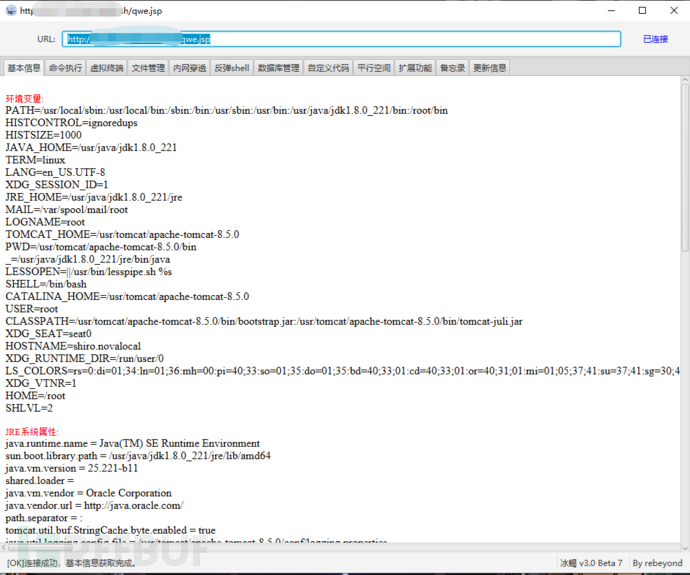Click the path.separator property line
690x575 pixels.
(x=44, y=517)
